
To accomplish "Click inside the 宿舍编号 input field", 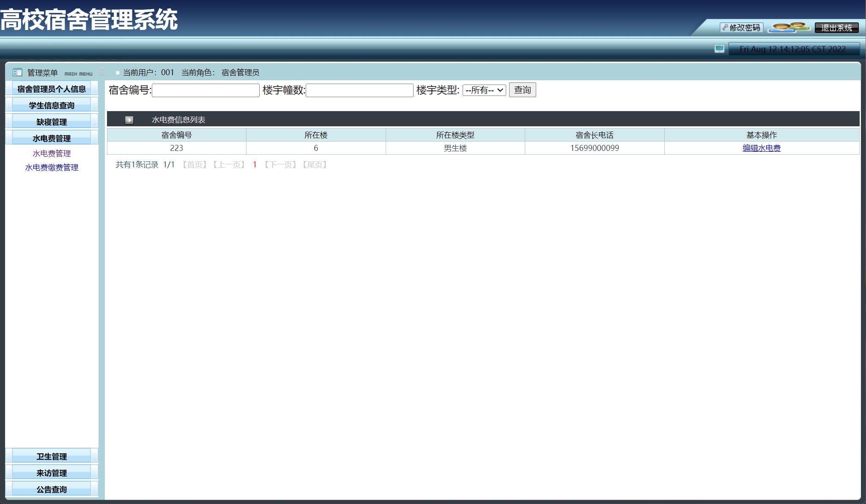I will tap(206, 90).
